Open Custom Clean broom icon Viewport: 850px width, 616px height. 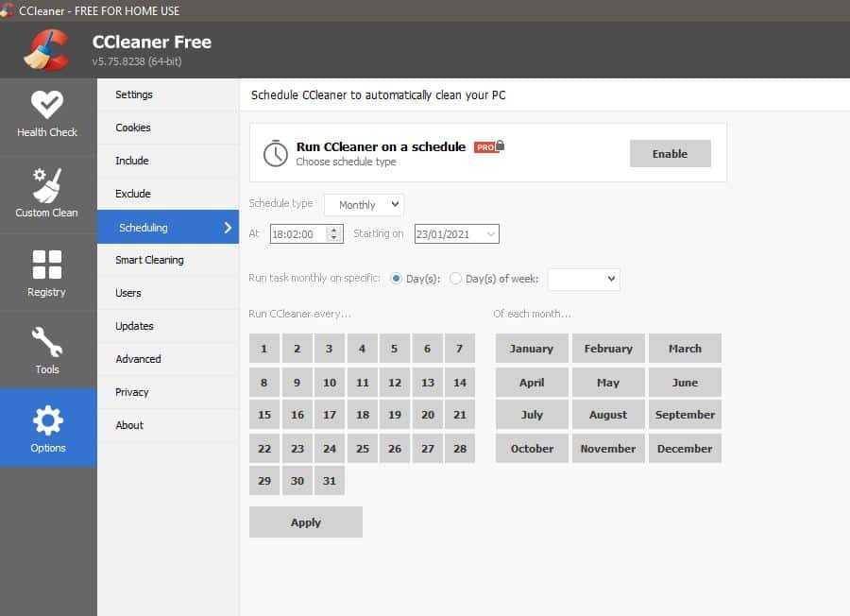(47, 185)
